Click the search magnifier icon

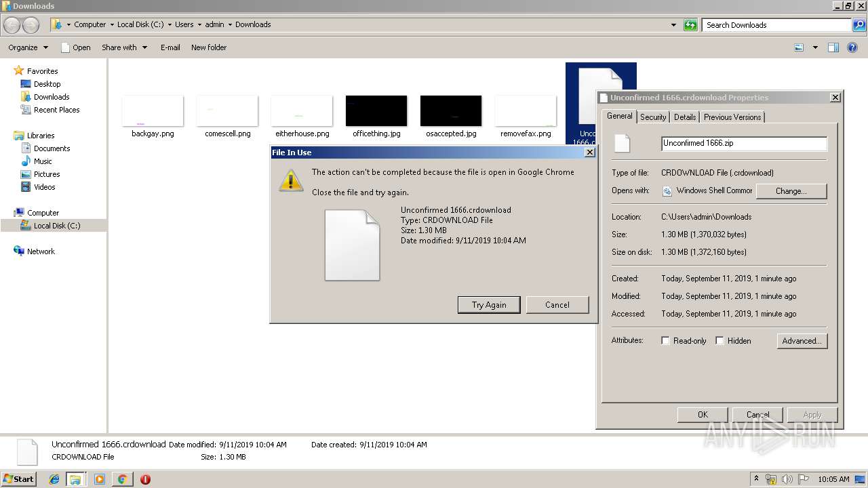(x=859, y=25)
